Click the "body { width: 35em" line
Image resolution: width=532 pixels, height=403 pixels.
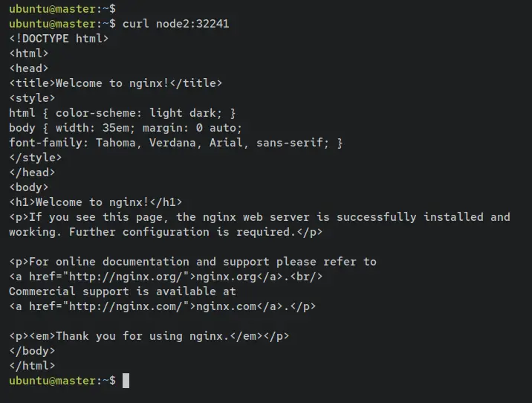tap(126, 128)
